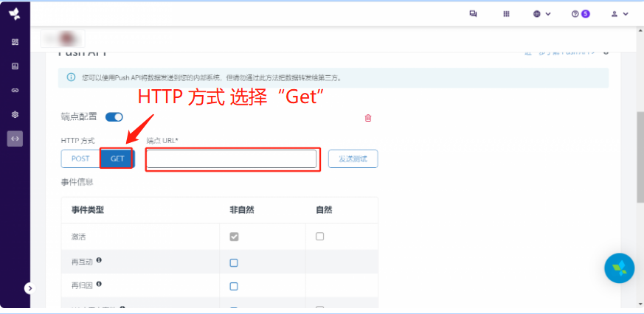
Task: Click the 再归因 row label
Action: click(x=82, y=285)
